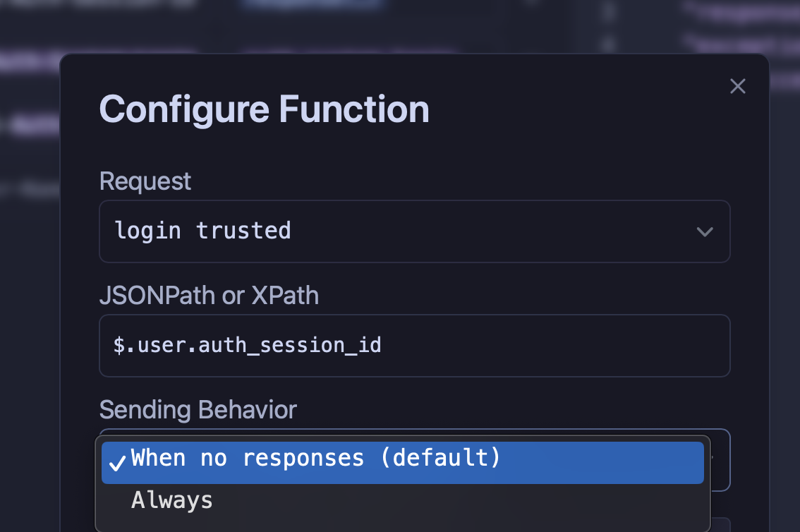The image size is (800, 532).
Task: Expand the Request dropdown chevron arrow
Action: tap(705, 231)
